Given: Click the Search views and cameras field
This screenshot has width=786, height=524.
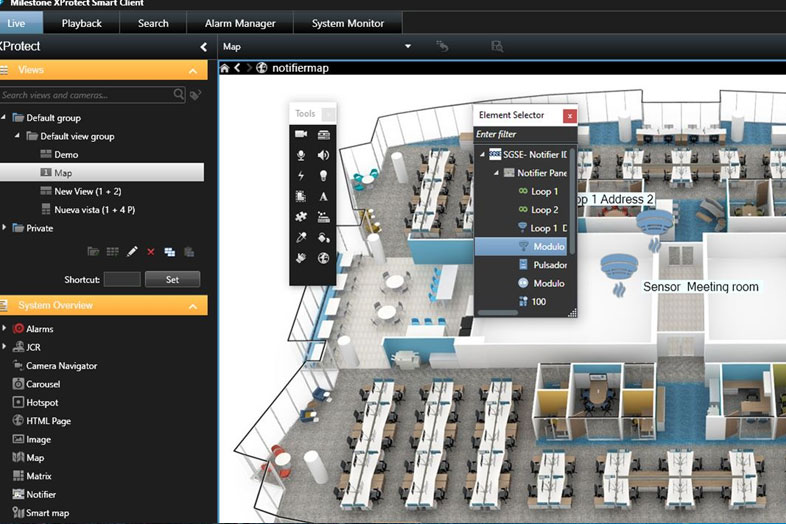Looking at the screenshot, I should [x=93, y=95].
